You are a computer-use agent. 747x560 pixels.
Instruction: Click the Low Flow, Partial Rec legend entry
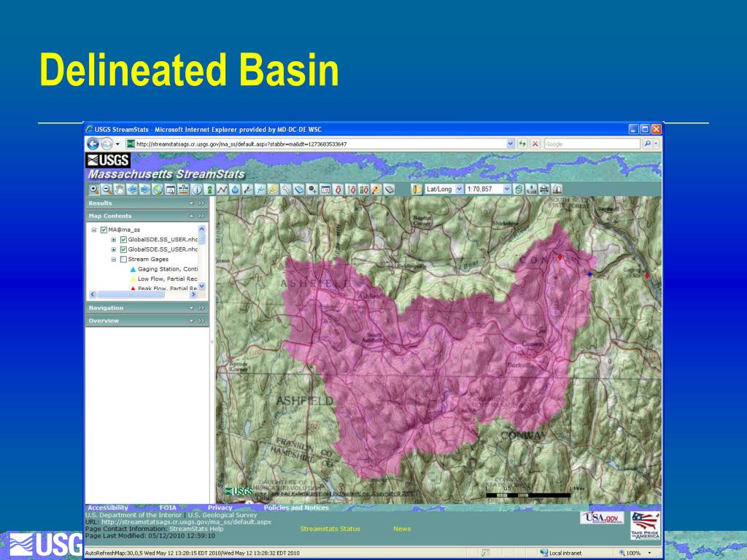point(167,279)
